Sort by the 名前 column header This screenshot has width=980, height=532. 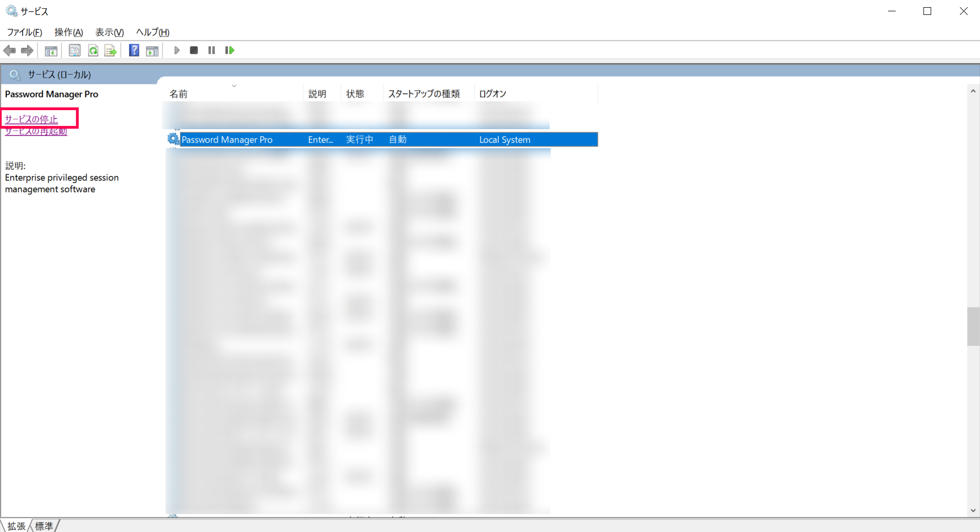(235, 94)
